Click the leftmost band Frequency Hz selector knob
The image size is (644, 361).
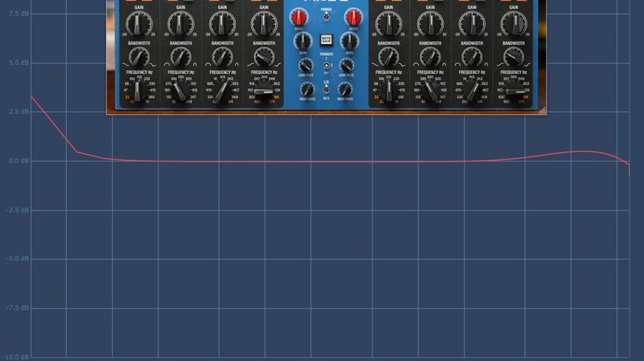click(x=139, y=92)
